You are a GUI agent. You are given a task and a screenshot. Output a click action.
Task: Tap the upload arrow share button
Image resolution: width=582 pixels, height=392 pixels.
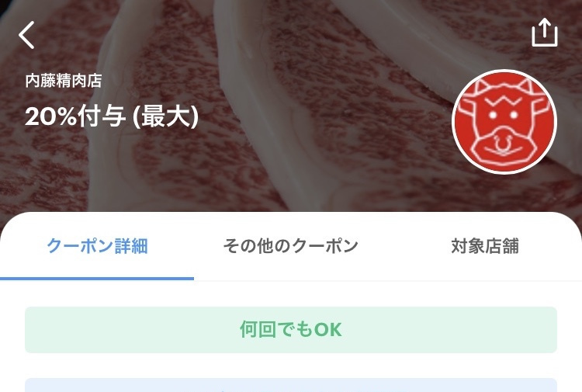[545, 33]
